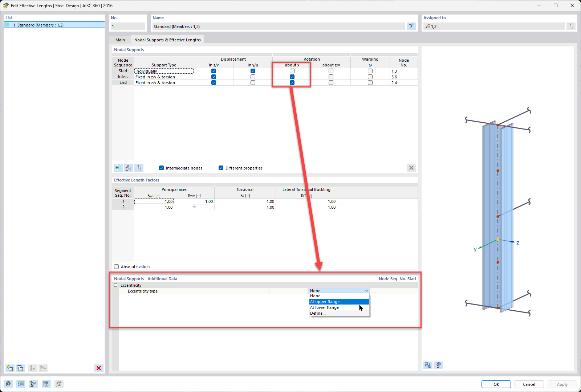This screenshot has width=581, height=392.
Task: Select nodes graphically with the pointer icon
Action: pos(139,168)
